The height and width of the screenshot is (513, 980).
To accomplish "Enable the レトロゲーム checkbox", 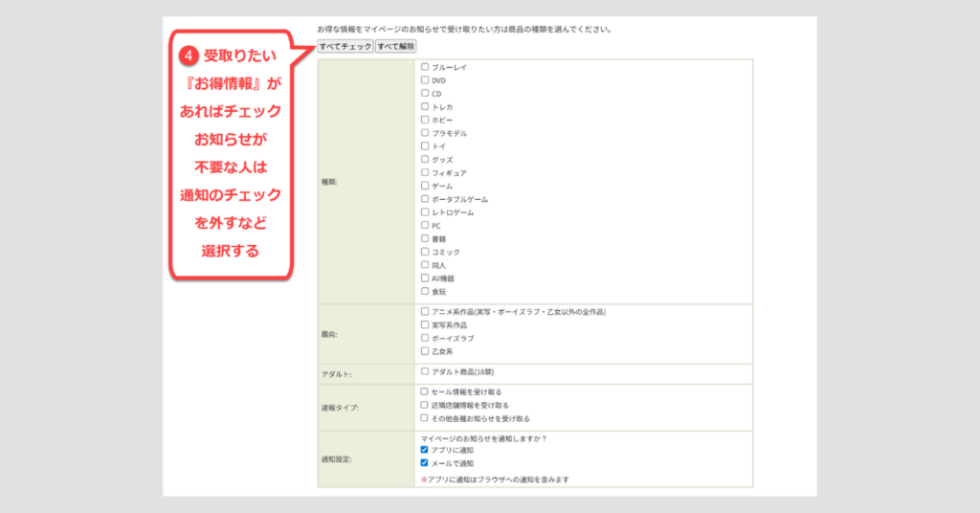I will tap(425, 212).
